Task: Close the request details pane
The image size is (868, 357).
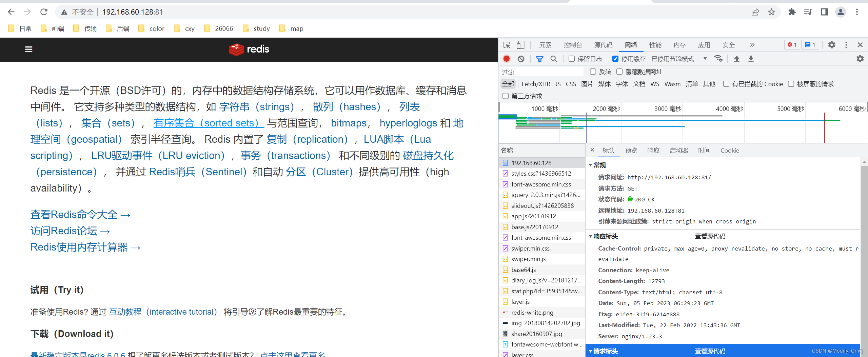Action: click(x=592, y=150)
